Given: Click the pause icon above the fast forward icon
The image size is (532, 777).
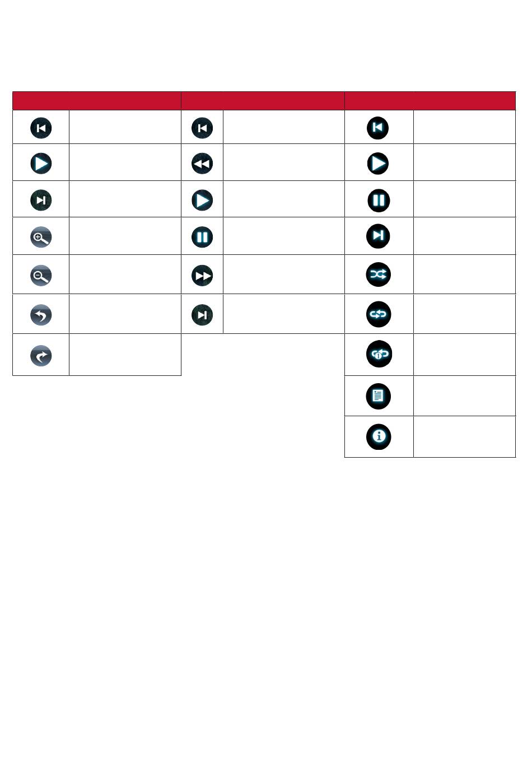Looking at the screenshot, I should (202, 237).
